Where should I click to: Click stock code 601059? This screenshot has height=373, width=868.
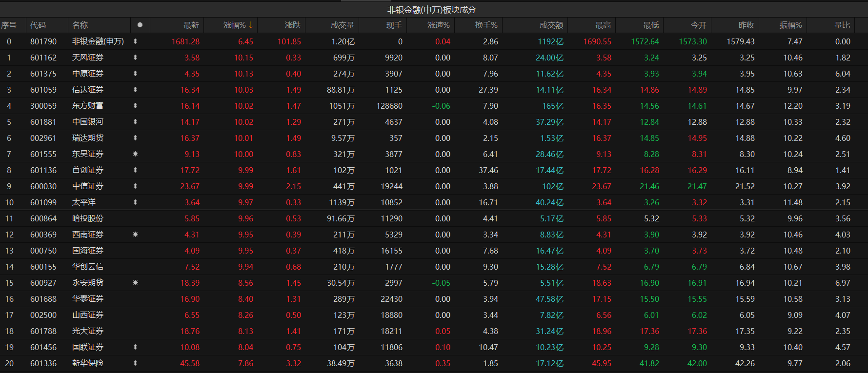(43, 90)
